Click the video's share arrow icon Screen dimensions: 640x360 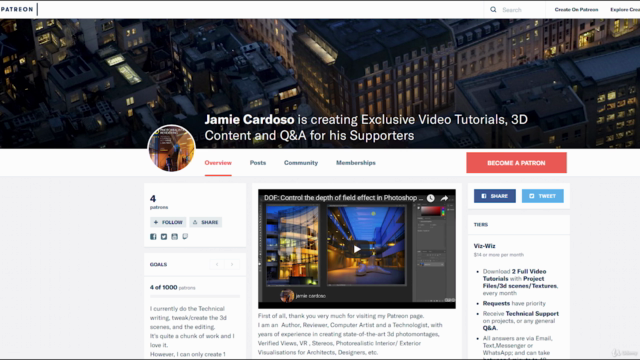(x=444, y=198)
